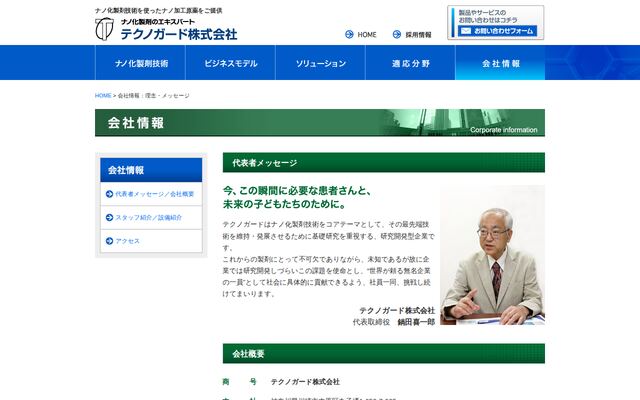The height and width of the screenshot is (400, 640).
Task: Click the 会社情報 sidebar header
Action: click(x=151, y=170)
